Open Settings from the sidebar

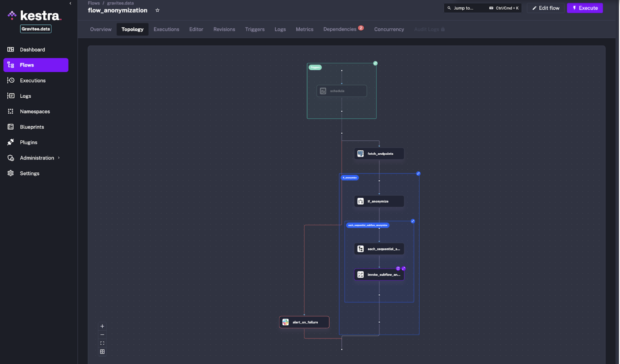coord(29,173)
